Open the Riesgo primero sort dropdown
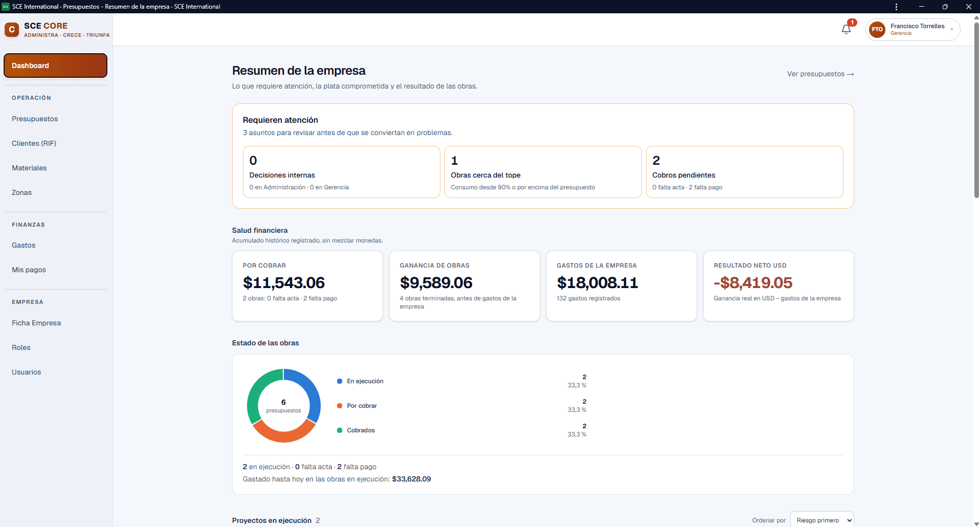Viewport: 980px width, 527px height. click(822, 520)
